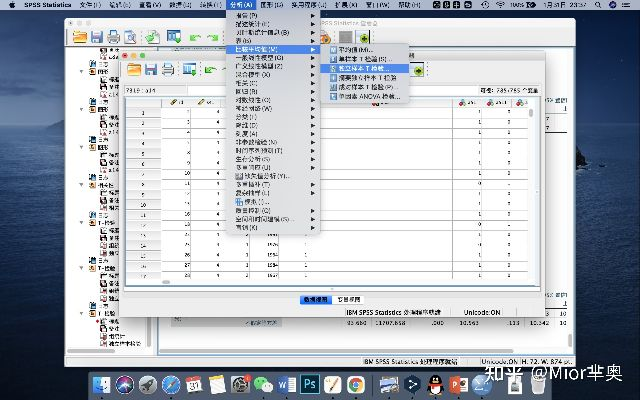The width and height of the screenshot is (640, 400).
Task: Undo arrow in Viewer window toolbar
Action: pyautogui.click(x=196, y=38)
